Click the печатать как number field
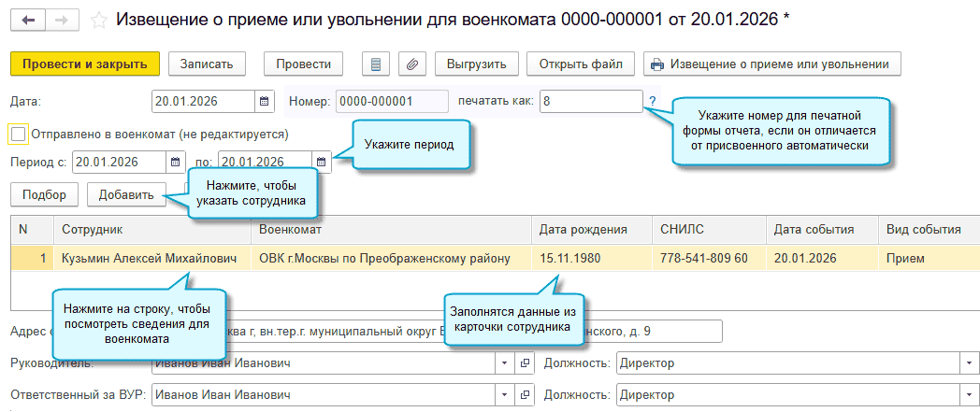This screenshot has height=412, width=980. (x=590, y=101)
